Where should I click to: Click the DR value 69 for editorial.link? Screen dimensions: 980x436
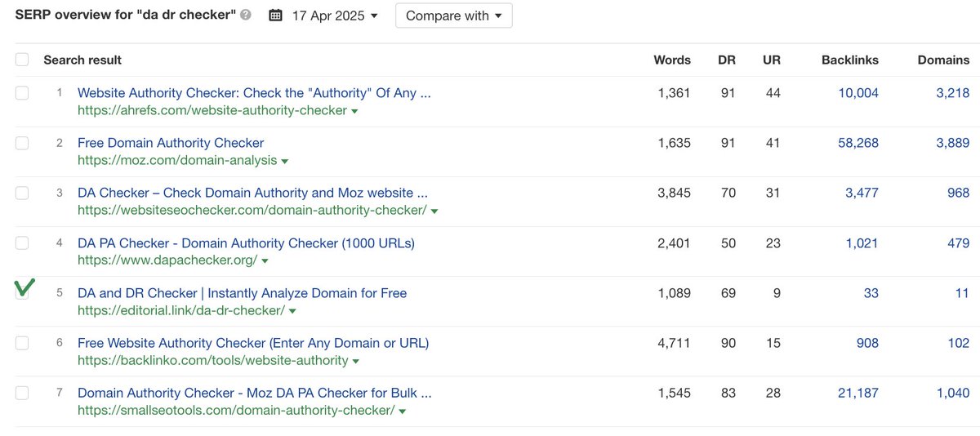coord(728,292)
